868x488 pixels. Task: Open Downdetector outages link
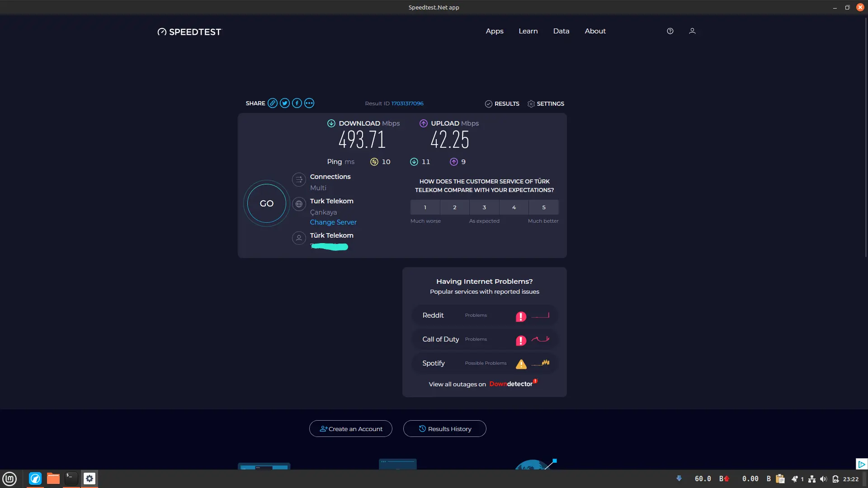[x=513, y=384]
